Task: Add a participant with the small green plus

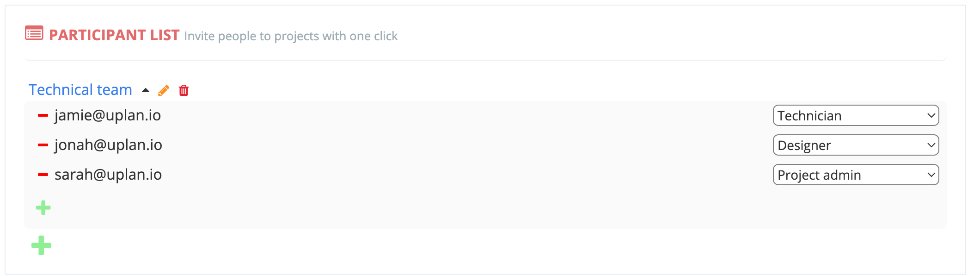Action: pyautogui.click(x=43, y=207)
